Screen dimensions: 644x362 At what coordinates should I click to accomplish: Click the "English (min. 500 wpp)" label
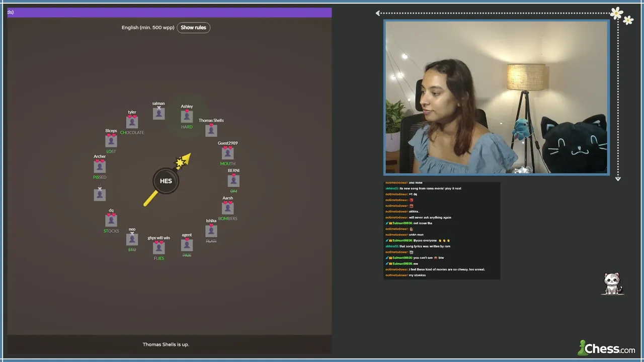(148, 28)
